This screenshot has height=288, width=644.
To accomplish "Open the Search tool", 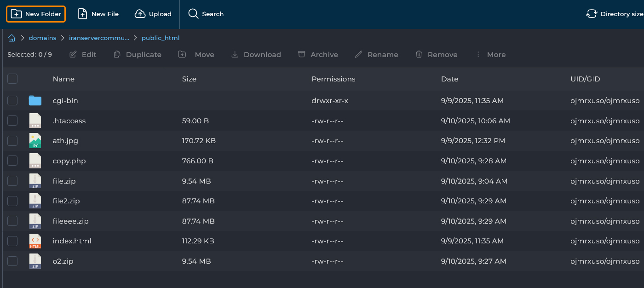I will tap(206, 14).
